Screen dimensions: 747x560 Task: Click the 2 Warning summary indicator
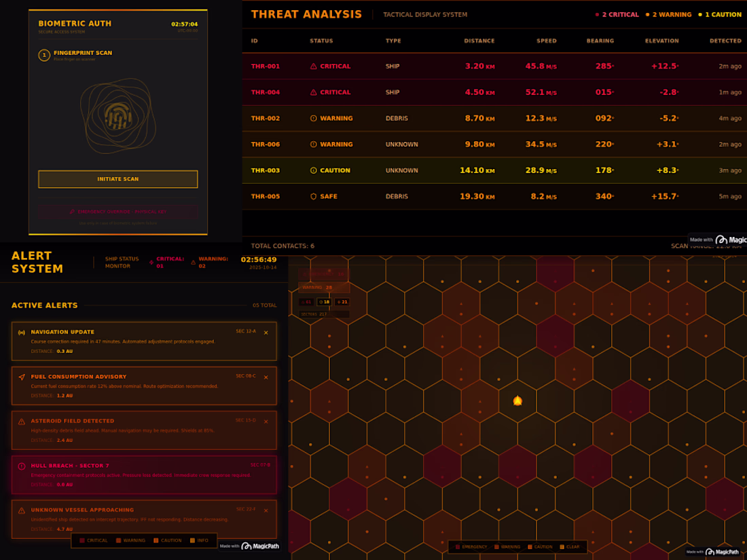668,15
